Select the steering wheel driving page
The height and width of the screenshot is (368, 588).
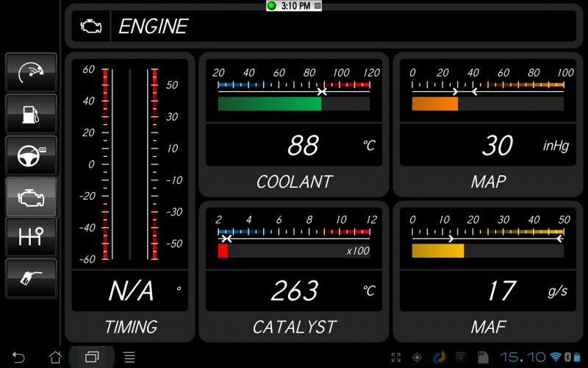[31, 155]
